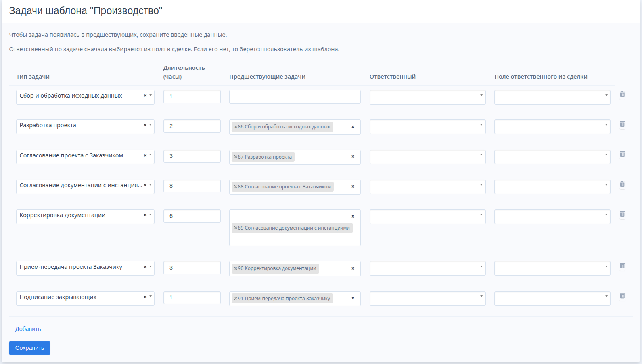Clear all predecessors in 'Согласование проекта с Заказчиком' row

(x=353, y=157)
